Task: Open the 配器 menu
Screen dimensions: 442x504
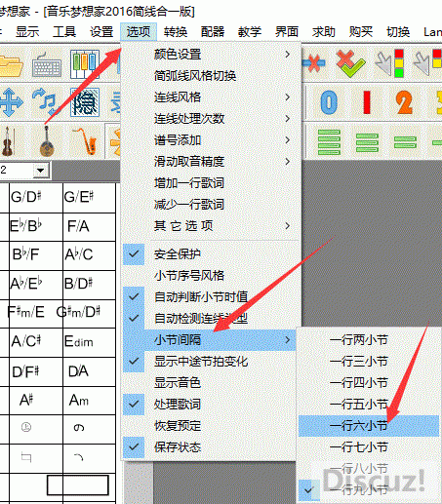Action: click(213, 32)
